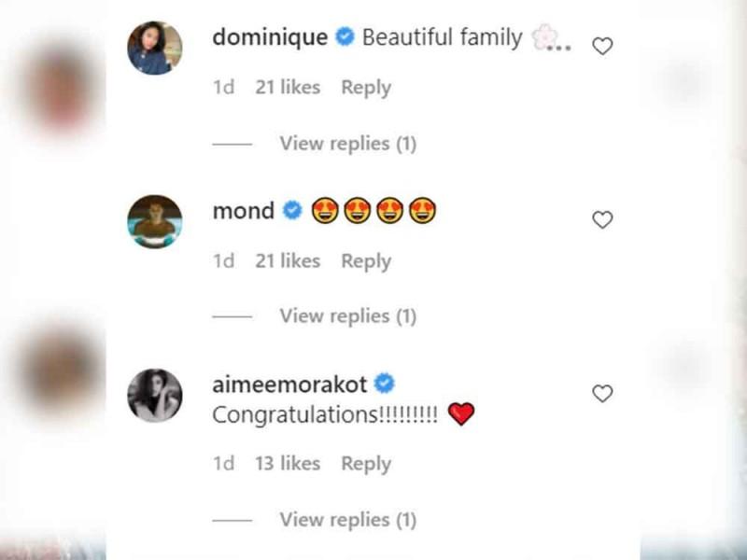Reply to aimeemorakot's comment
The height and width of the screenshot is (560, 747).
(366, 463)
